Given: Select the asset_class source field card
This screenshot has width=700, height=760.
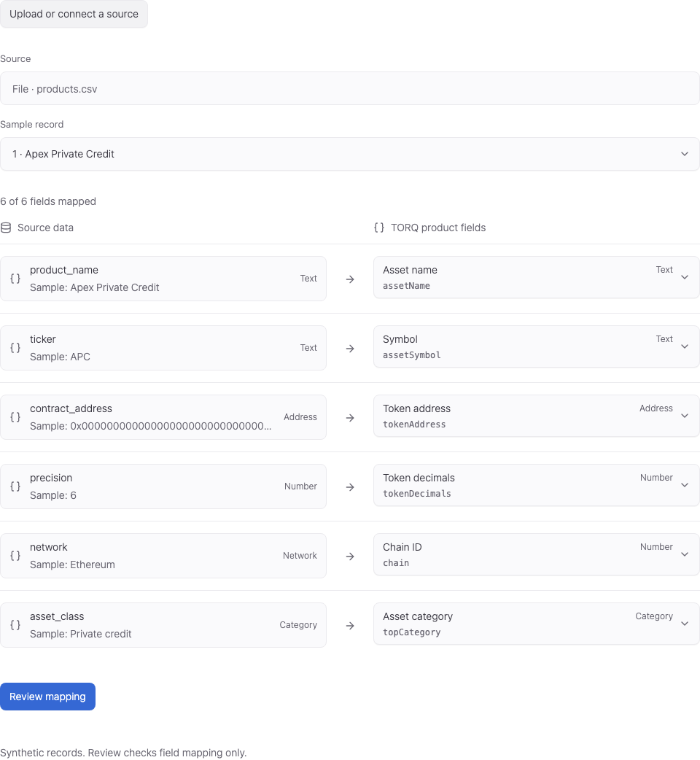Looking at the screenshot, I should [x=163, y=625].
